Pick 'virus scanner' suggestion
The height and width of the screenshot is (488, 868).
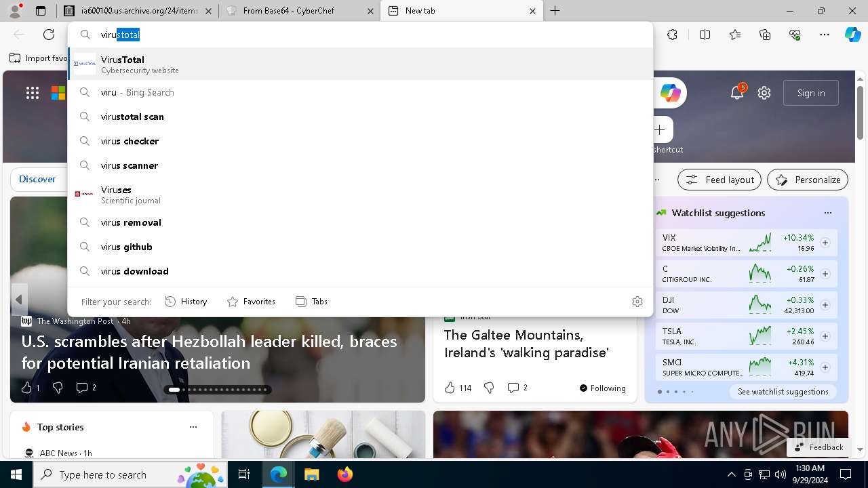pyautogui.click(x=360, y=165)
